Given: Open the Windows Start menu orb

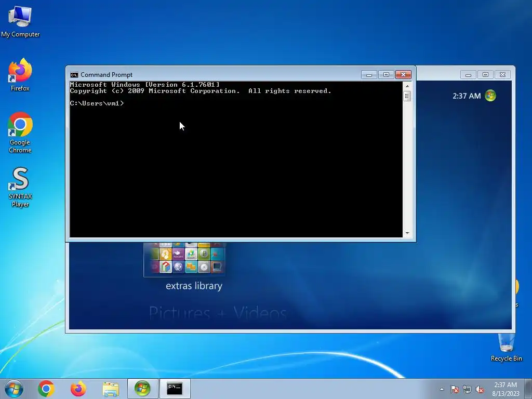Looking at the screenshot, I should click(14, 389).
